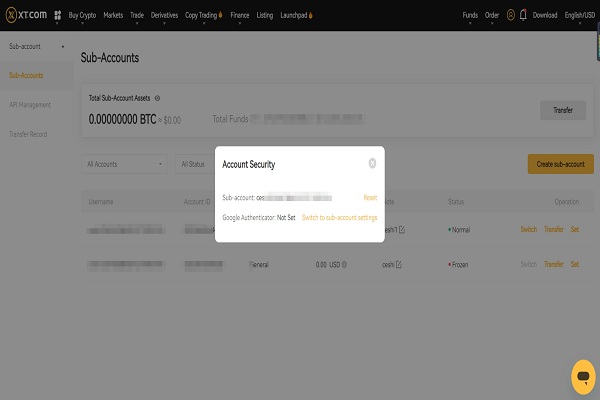The width and height of the screenshot is (600, 400).
Task: Click the XT.com logo
Action: (x=26, y=15)
